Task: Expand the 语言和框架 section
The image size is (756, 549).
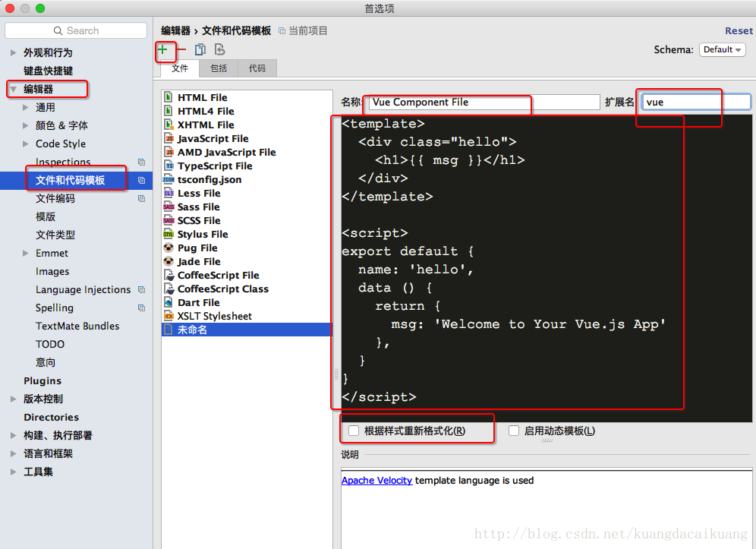Action: (x=14, y=453)
